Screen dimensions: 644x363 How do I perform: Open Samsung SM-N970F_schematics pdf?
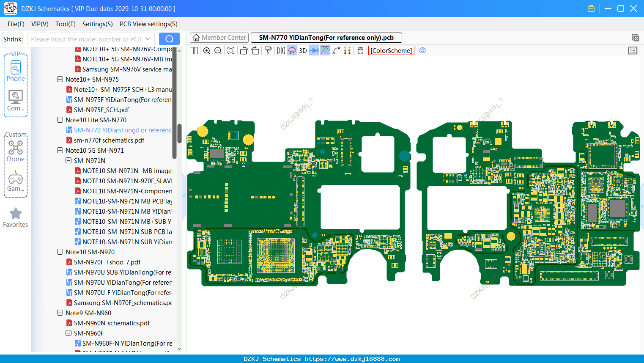click(123, 302)
